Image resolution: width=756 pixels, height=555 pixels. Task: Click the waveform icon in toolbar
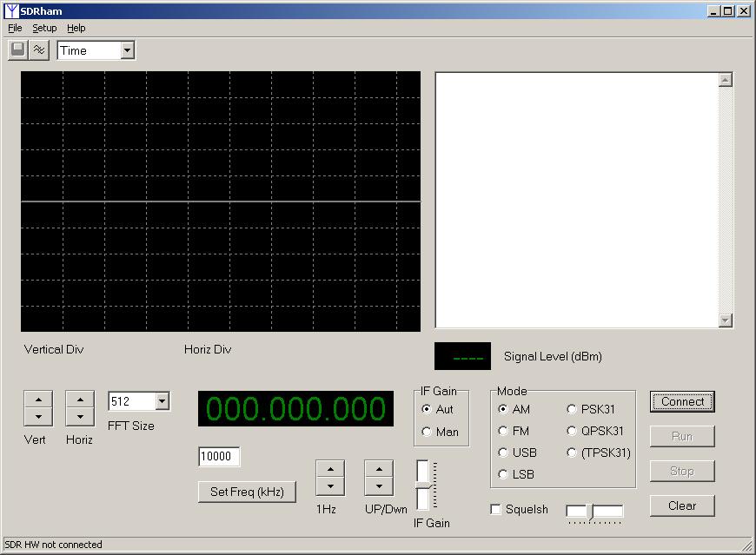(39, 50)
